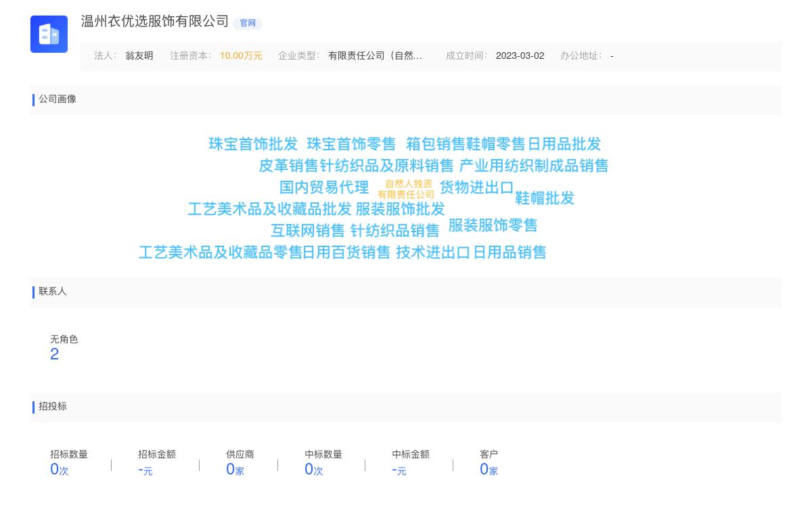Click the 成立时间 label
Viewport: 812px width, 509px height.
(466, 56)
